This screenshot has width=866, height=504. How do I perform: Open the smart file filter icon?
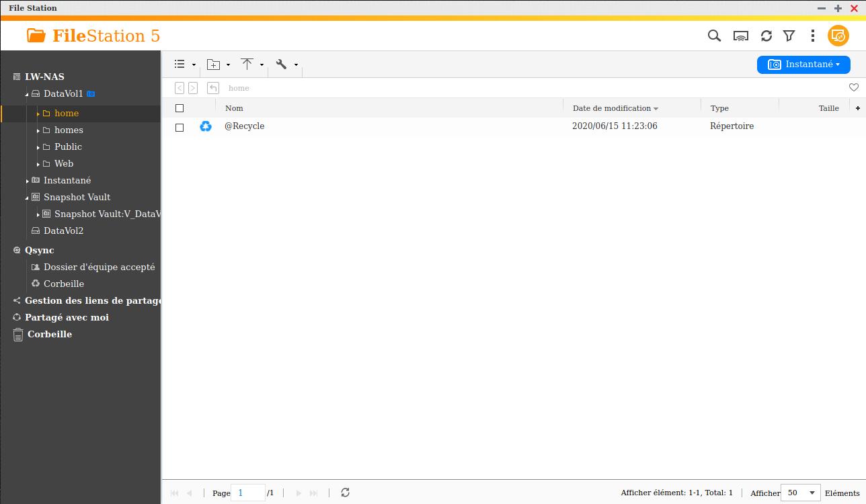tap(789, 36)
